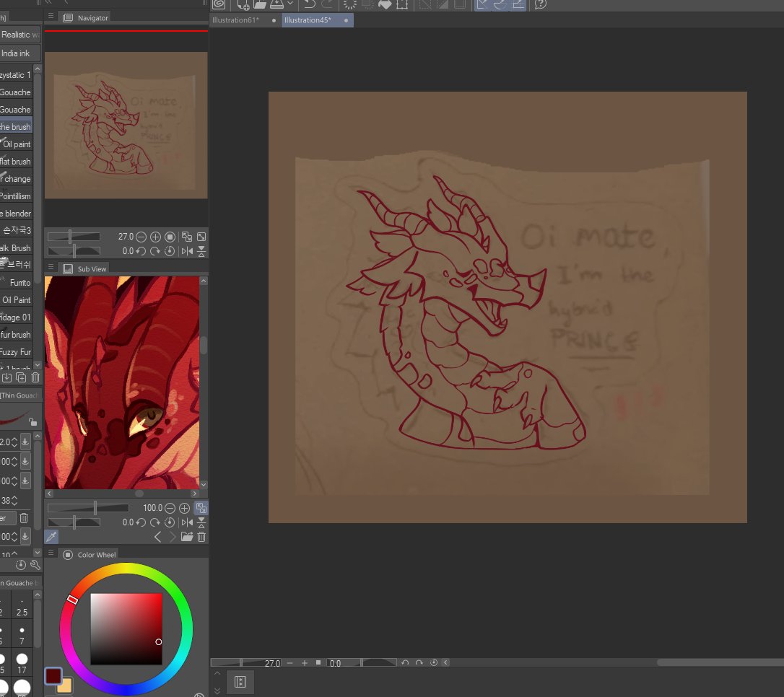Click the Save icon in command bar
The height and width of the screenshot is (697, 784).
[x=276, y=4]
